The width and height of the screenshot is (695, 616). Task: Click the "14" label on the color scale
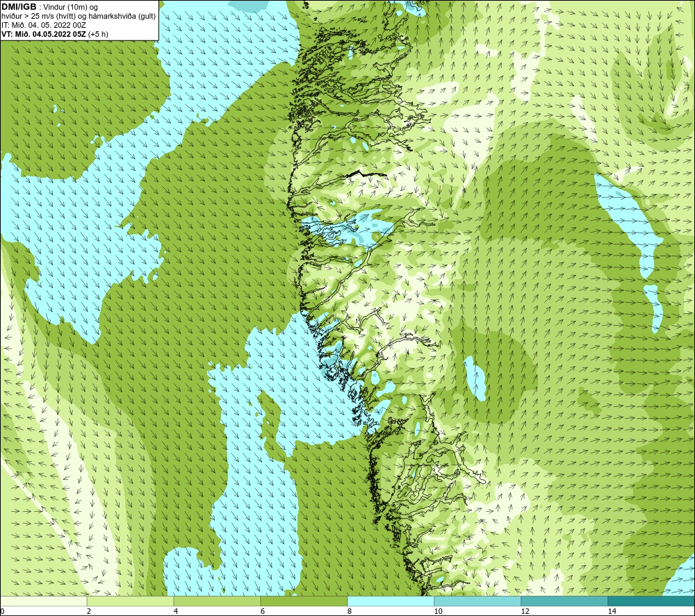[612, 611]
